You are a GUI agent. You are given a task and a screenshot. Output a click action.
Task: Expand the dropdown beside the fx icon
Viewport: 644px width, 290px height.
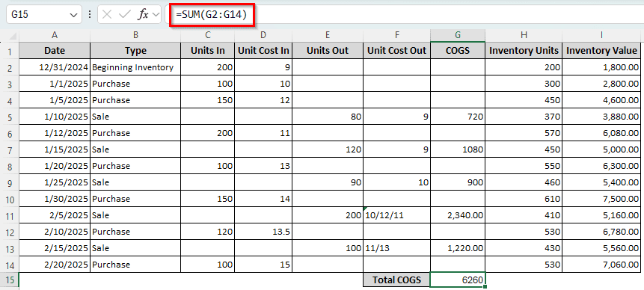click(156, 15)
